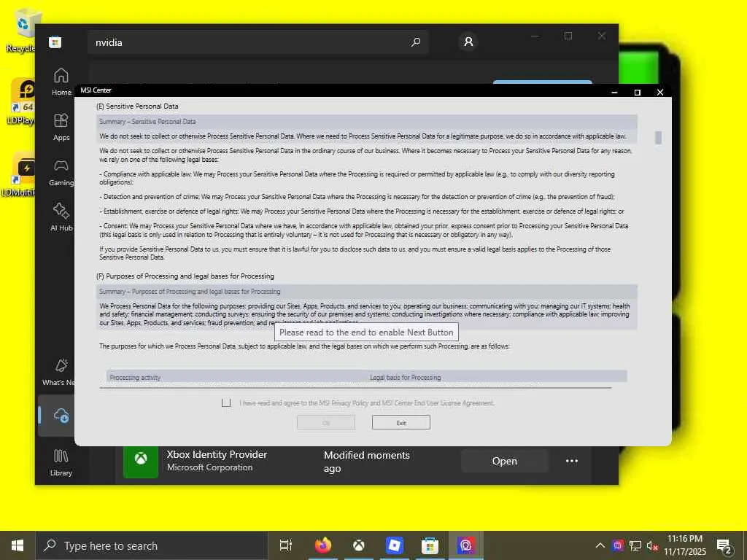This screenshot has height=560, width=747.
Task: Click the MSI Center title bar text
Action: tap(96, 90)
